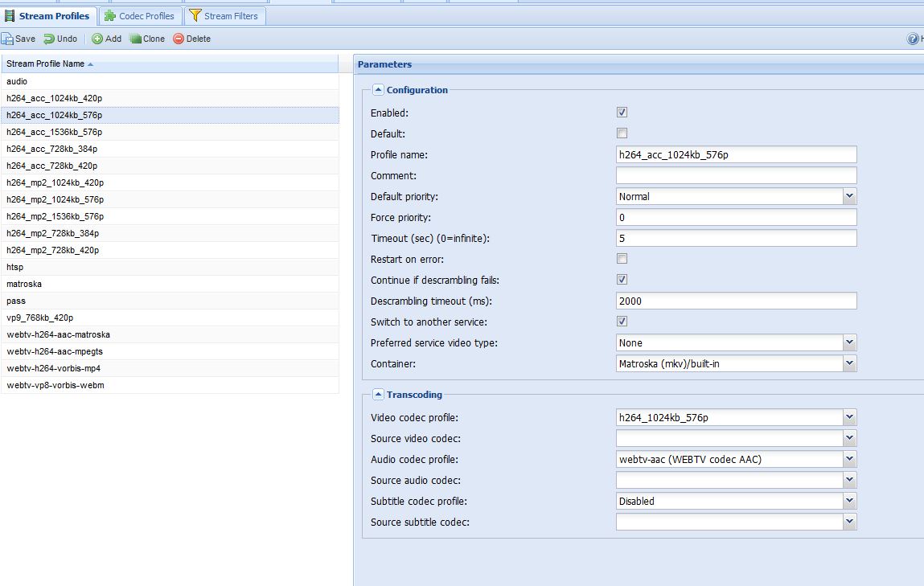The image size is (924, 586).
Task: Sort by Stream Profile Name column header
Action: [170, 64]
